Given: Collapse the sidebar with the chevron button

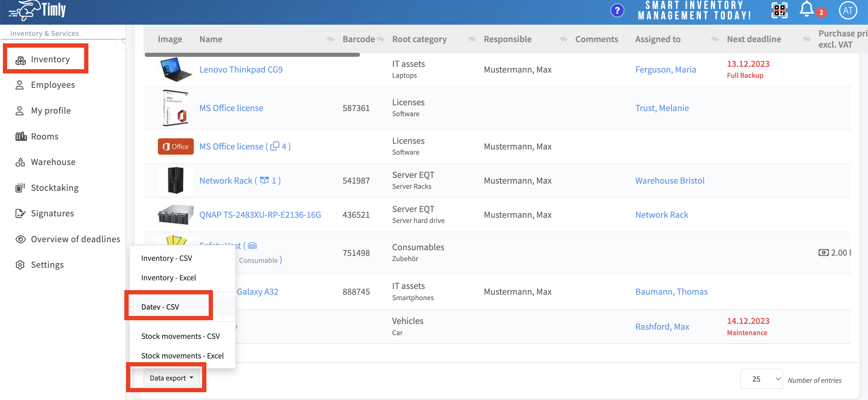Looking at the screenshot, I should point(123,40).
